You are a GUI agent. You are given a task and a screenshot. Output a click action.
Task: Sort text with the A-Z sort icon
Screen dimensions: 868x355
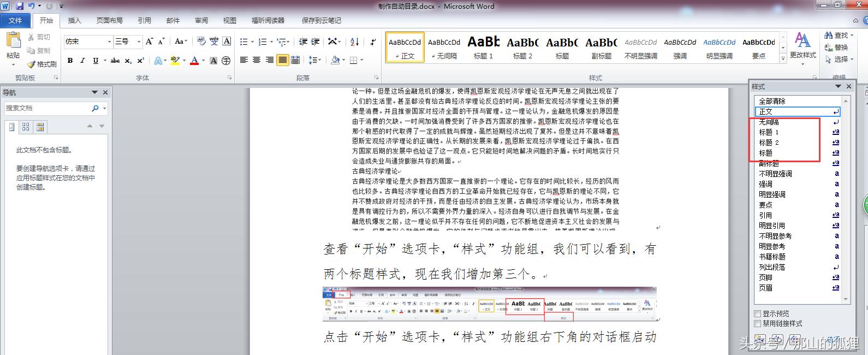tap(354, 42)
